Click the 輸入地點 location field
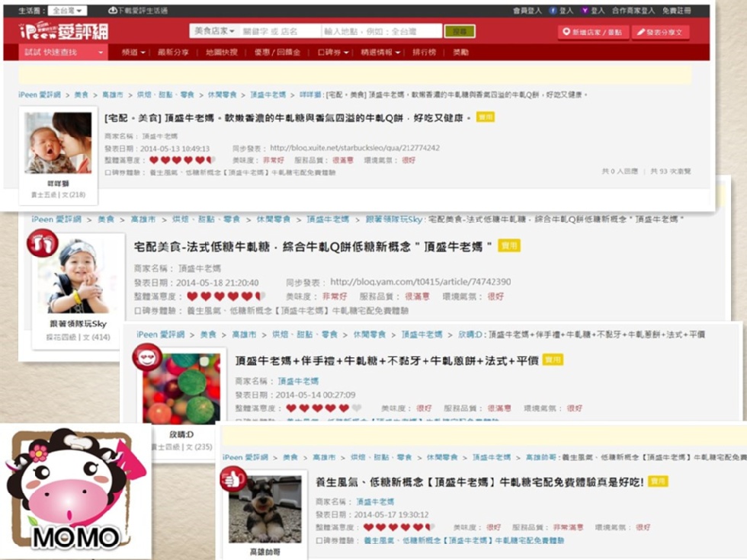 382,31
